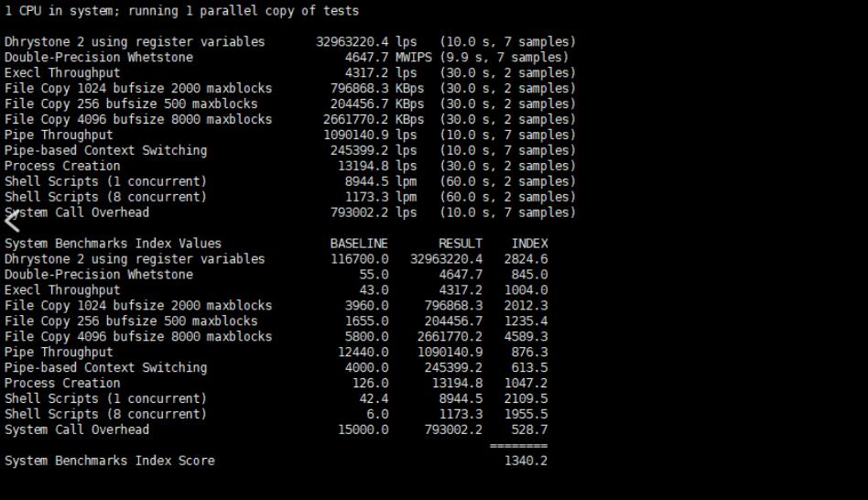Click the Shell Scripts (1 concurrent) index 2109.5
Viewport: 868px width, 500px height.
pyautogui.click(x=526, y=398)
